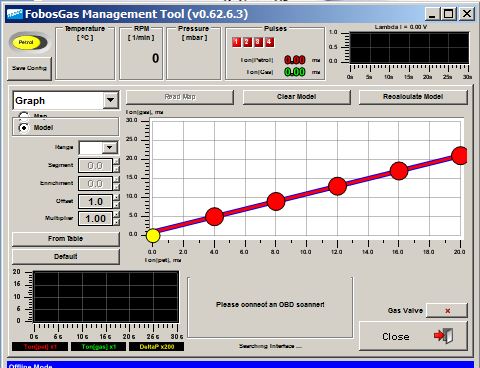The height and width of the screenshot is (368, 480).
Task: Click the yellow Petrol mode indicator
Action: point(26,42)
